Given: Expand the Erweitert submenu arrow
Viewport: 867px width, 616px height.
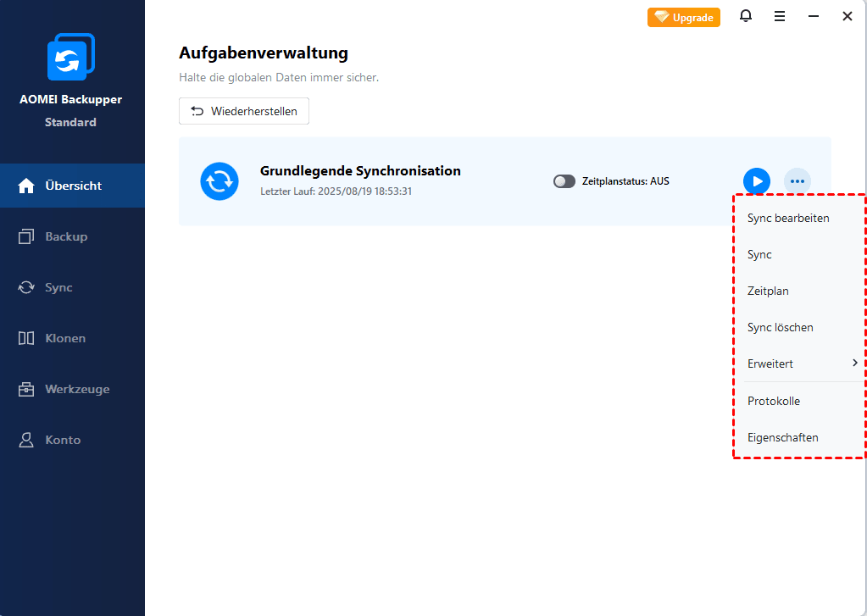Looking at the screenshot, I should pyautogui.click(x=855, y=363).
